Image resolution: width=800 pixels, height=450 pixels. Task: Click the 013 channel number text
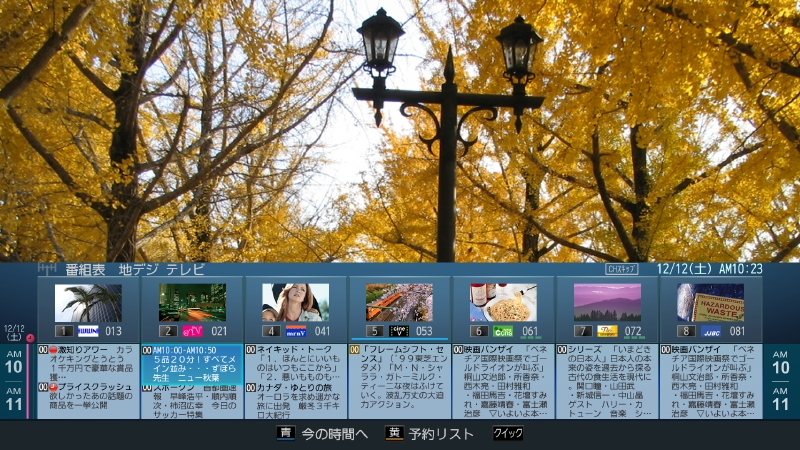113,331
